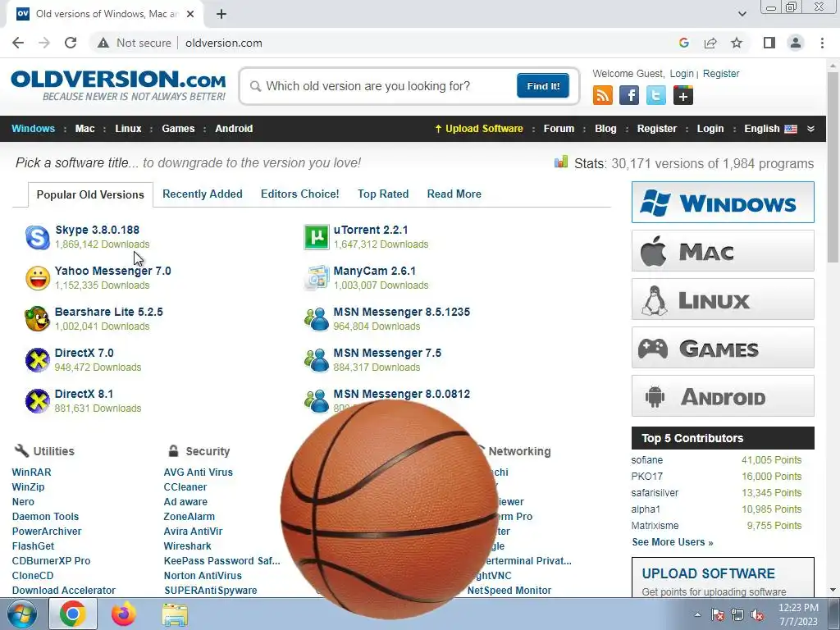This screenshot has width=840, height=630.
Task: Open See More Users link
Action: point(673,542)
